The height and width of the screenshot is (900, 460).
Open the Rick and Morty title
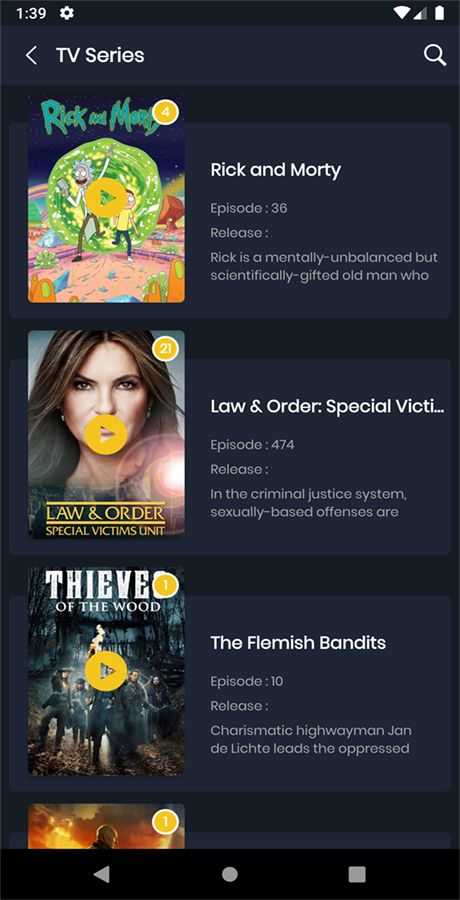tap(276, 170)
